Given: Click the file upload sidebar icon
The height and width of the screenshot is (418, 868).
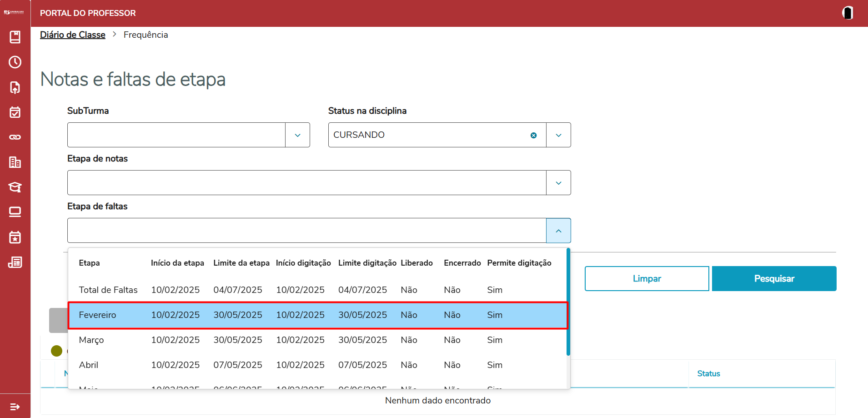Looking at the screenshot, I should click(x=15, y=87).
